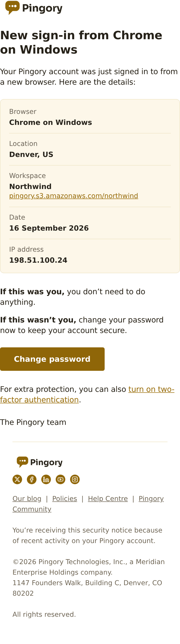Image resolution: width=180 pixels, height=644 pixels.
Task: Click the date 16 September 2026
Action: point(49,228)
